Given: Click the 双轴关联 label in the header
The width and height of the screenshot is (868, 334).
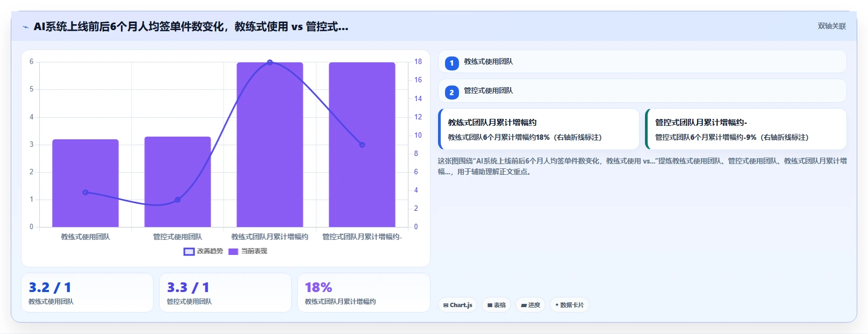Looking at the screenshot, I should (831, 26).
